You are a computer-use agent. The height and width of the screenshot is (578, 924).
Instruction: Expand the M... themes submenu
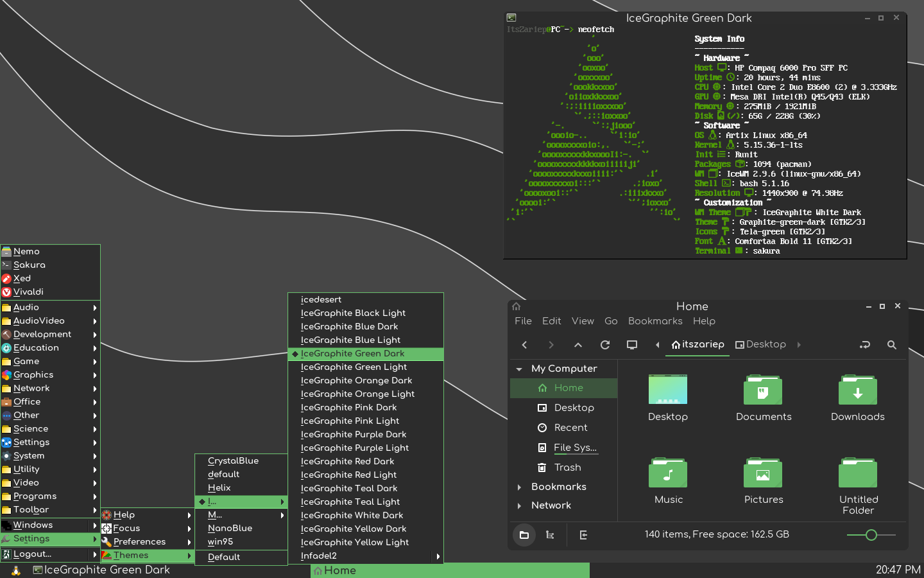pyautogui.click(x=241, y=515)
